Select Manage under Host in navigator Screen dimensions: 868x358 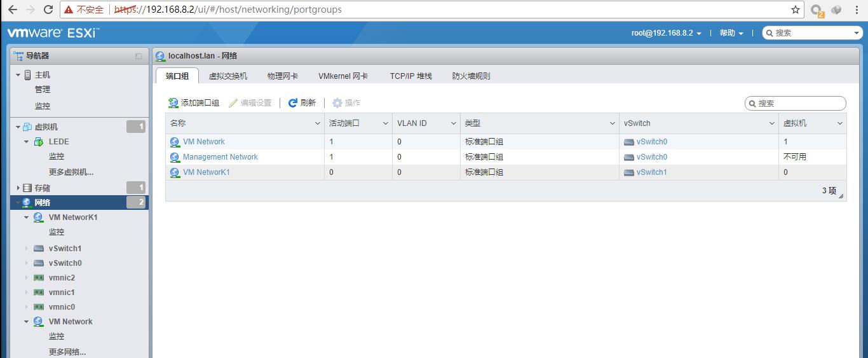tap(43, 90)
